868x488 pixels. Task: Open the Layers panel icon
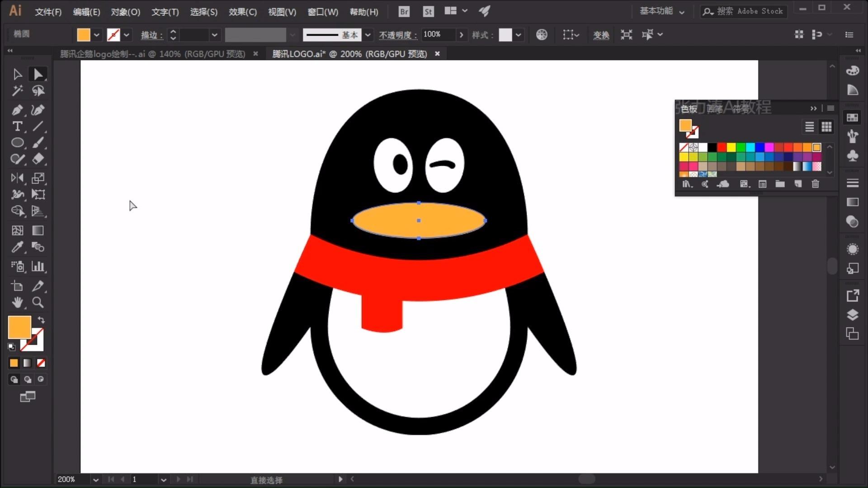(x=852, y=315)
